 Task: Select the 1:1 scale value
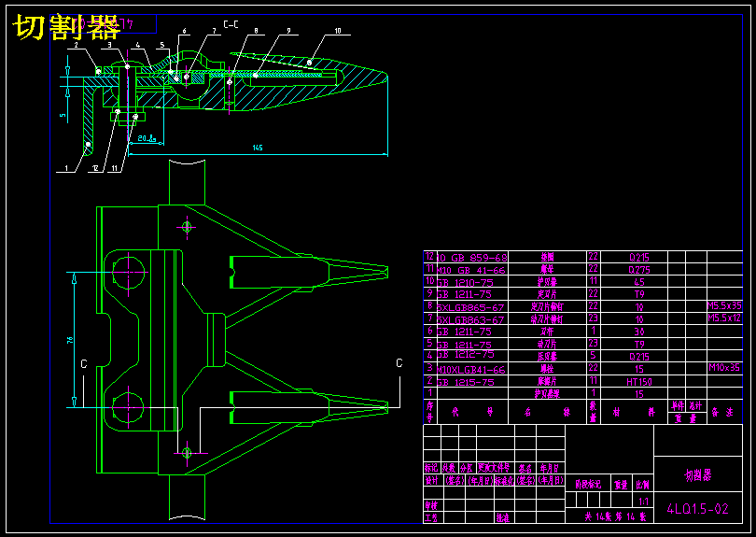pos(643,502)
